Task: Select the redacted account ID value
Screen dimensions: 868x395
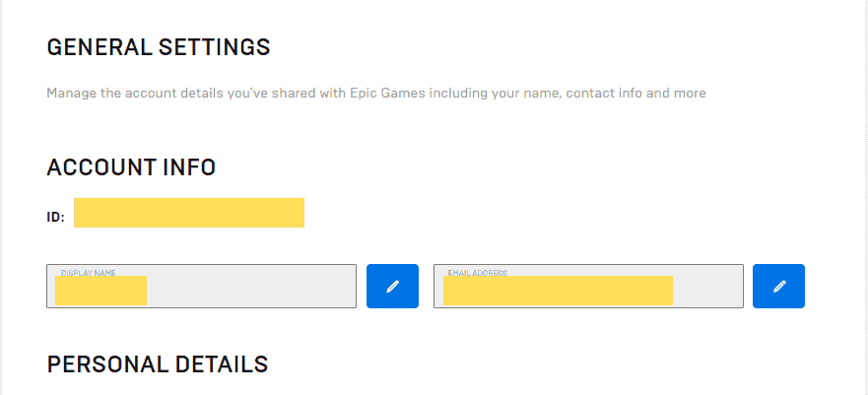Action: point(189,213)
